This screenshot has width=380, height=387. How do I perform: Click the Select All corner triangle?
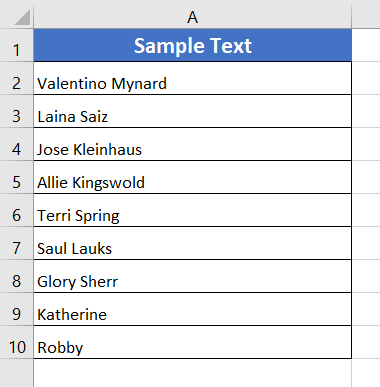(22, 17)
